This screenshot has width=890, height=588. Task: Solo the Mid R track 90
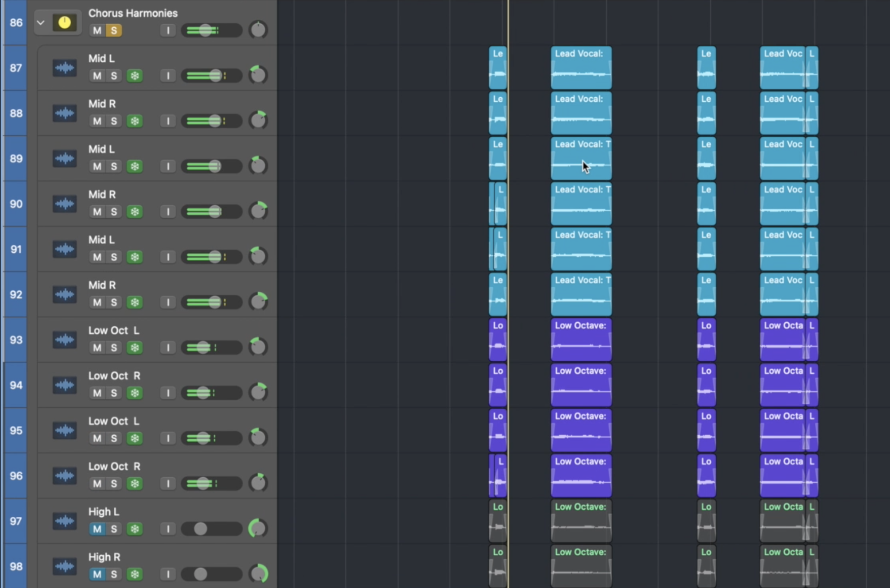coord(114,212)
